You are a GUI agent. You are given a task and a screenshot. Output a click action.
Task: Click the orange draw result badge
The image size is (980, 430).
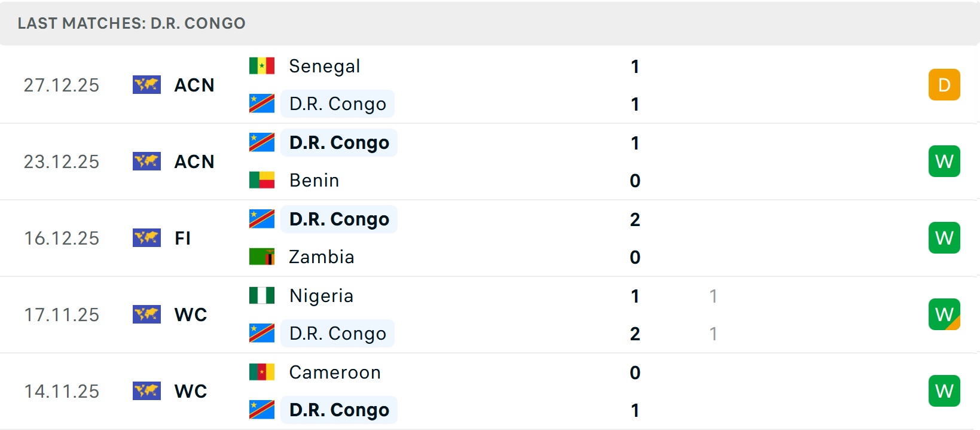point(944,85)
